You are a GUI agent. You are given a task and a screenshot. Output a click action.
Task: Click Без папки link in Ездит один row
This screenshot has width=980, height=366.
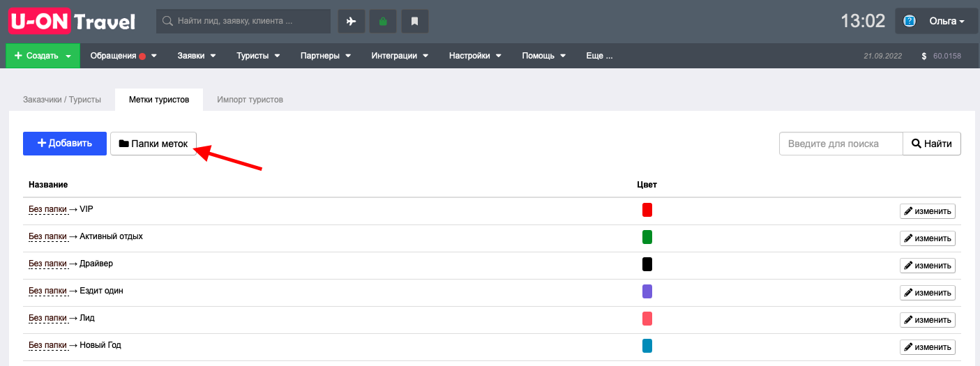pos(47,291)
